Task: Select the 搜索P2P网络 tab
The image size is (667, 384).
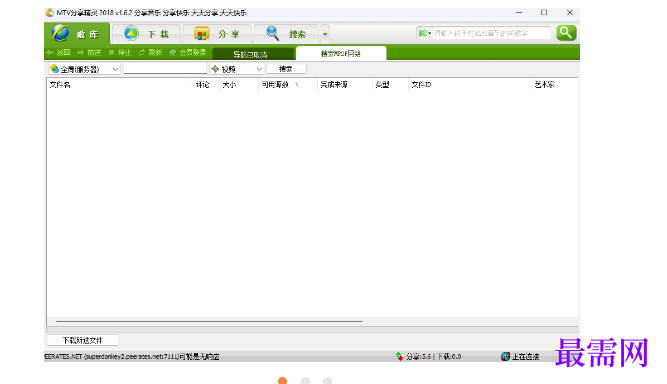Action: (x=341, y=54)
